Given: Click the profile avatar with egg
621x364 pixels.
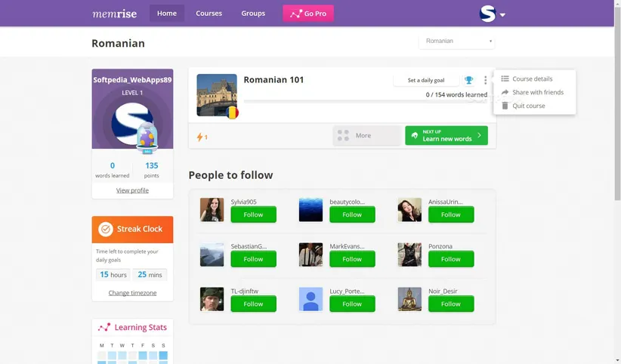Looking at the screenshot, I should (x=132, y=124).
